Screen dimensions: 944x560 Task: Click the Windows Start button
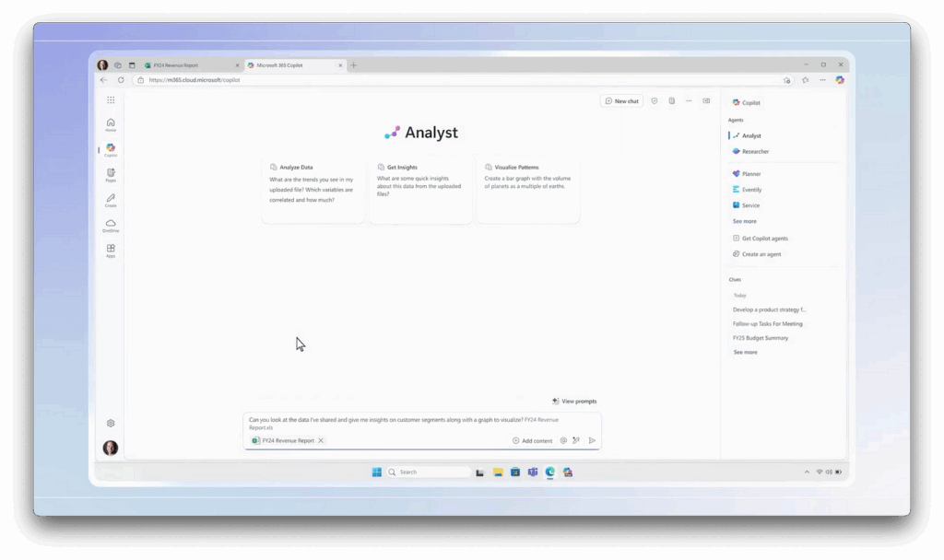[377, 472]
